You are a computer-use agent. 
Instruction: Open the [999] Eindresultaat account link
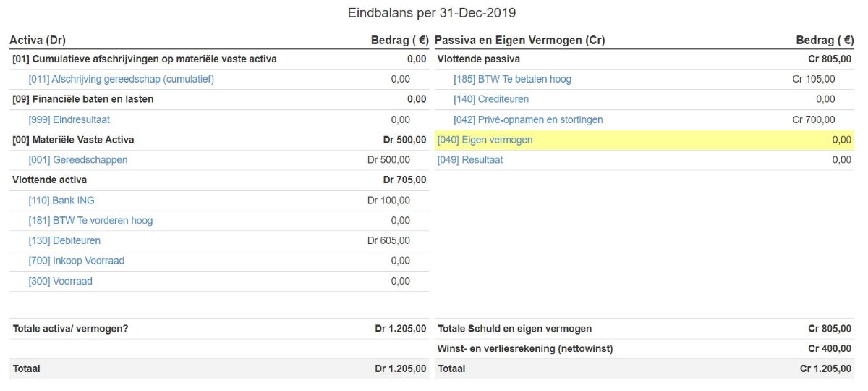[x=69, y=119]
